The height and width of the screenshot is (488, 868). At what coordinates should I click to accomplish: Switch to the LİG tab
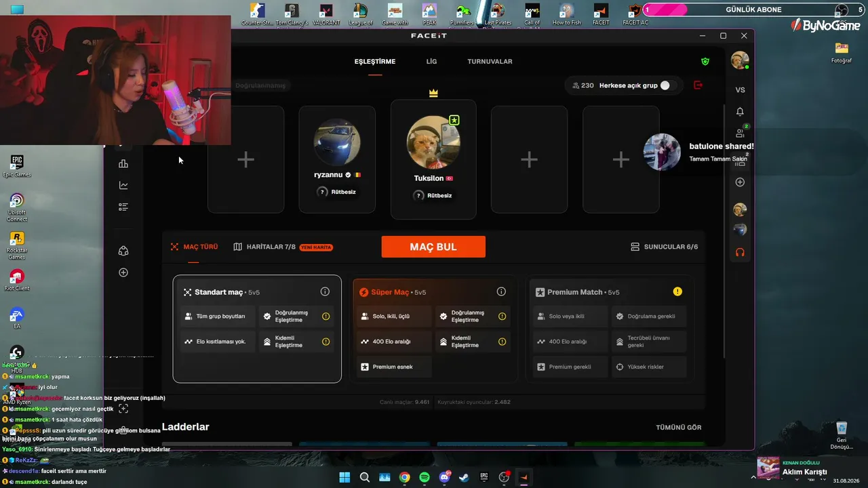431,62
